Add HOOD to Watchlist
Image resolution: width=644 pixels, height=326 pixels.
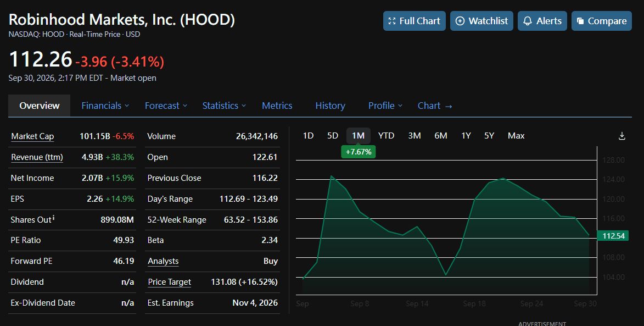click(x=481, y=21)
